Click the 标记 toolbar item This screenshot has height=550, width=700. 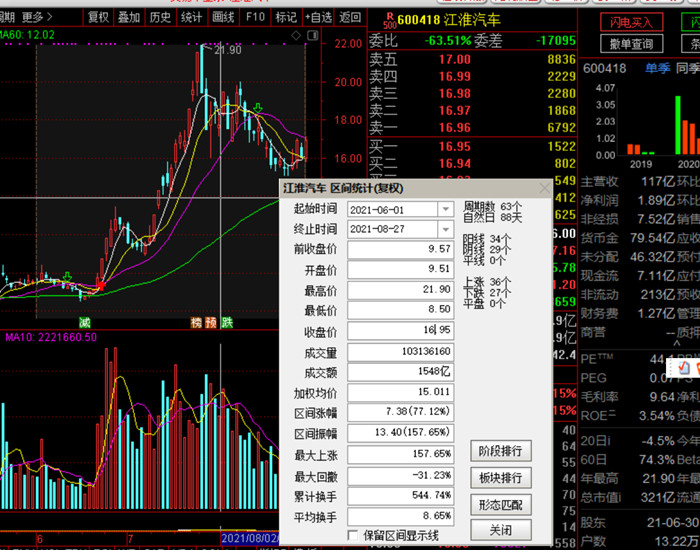[x=286, y=17]
